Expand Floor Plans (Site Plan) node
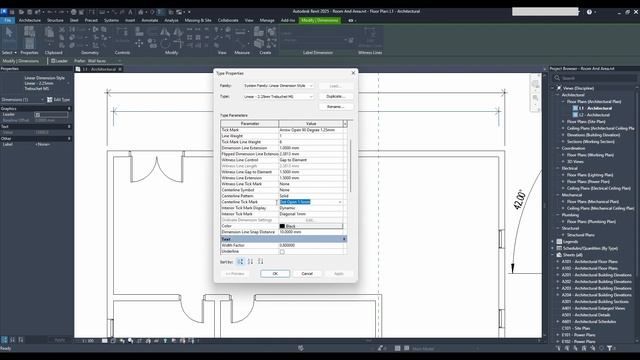This screenshot has width=640, height=360. point(563,122)
